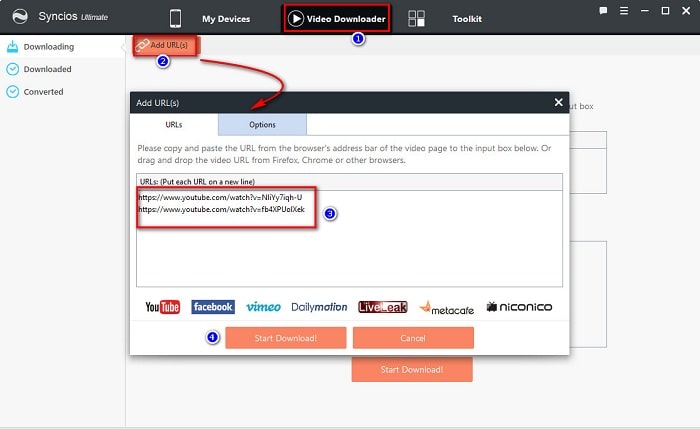Open the Video Downloader tab
The image size is (700, 429).
tap(335, 18)
